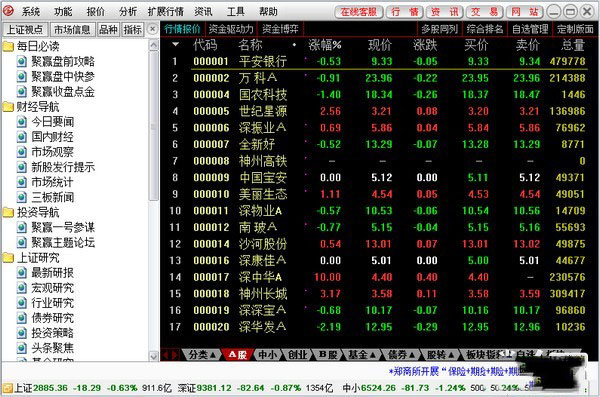Switch to the 市场信息 sidebar tab
The height and width of the screenshot is (397, 600).
coord(72,29)
